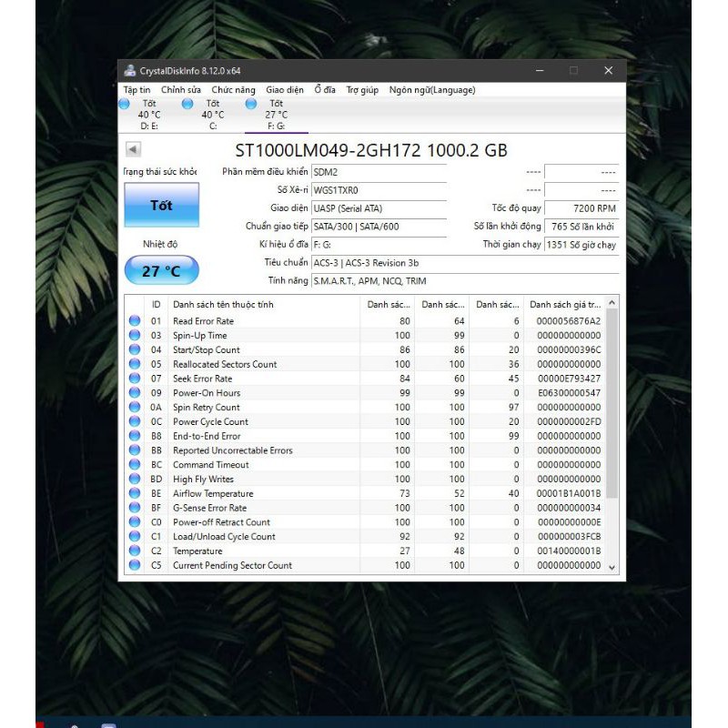Viewport: 728px width, 728px height.
Task: Open the Chỉnh sửa menu
Action: click(180, 90)
